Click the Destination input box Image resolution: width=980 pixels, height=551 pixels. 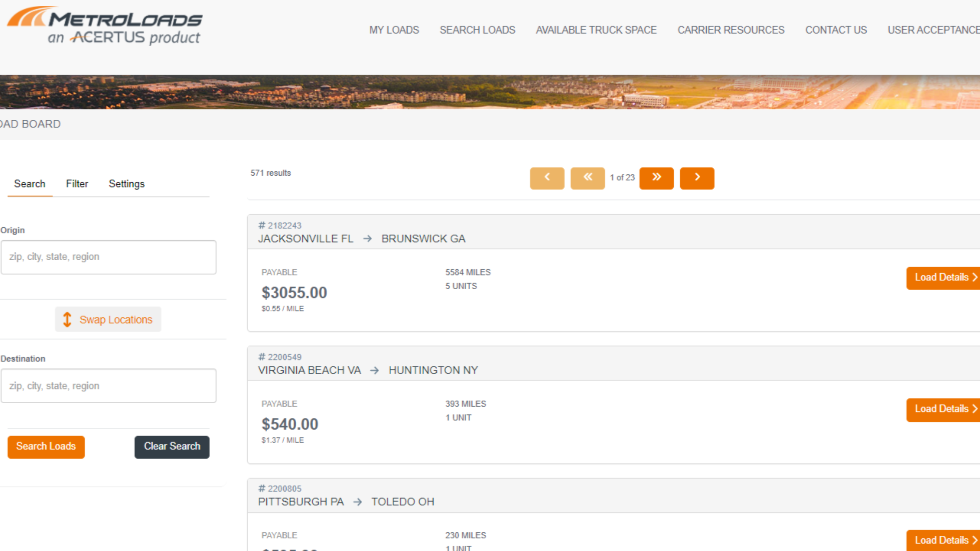[x=108, y=386]
